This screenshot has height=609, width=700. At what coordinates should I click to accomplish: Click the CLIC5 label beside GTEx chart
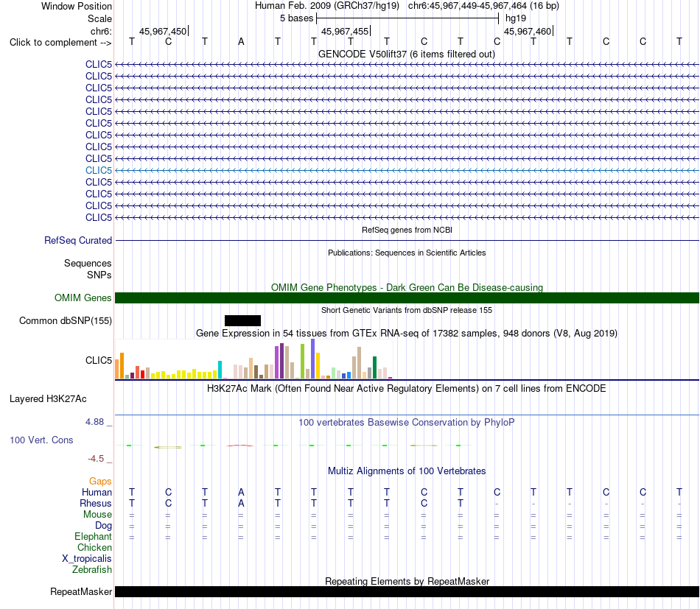pyautogui.click(x=99, y=361)
